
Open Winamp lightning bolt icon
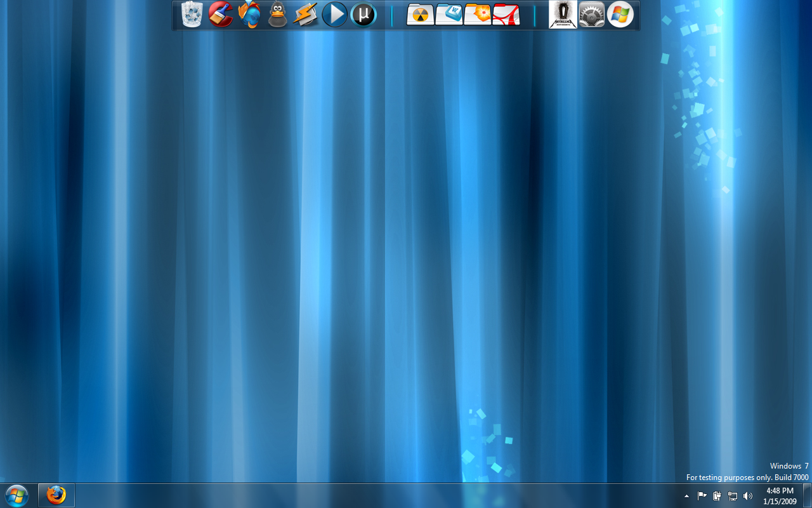pyautogui.click(x=306, y=15)
